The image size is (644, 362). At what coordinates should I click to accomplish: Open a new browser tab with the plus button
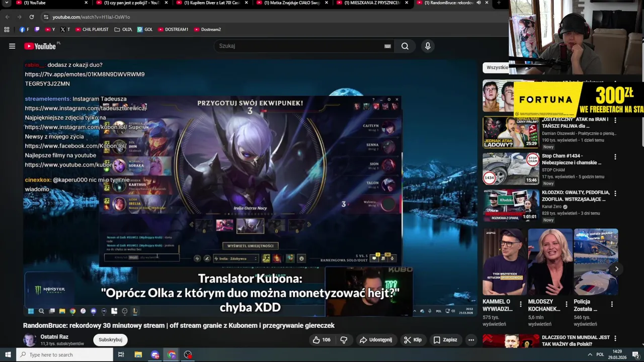tap(499, 3)
